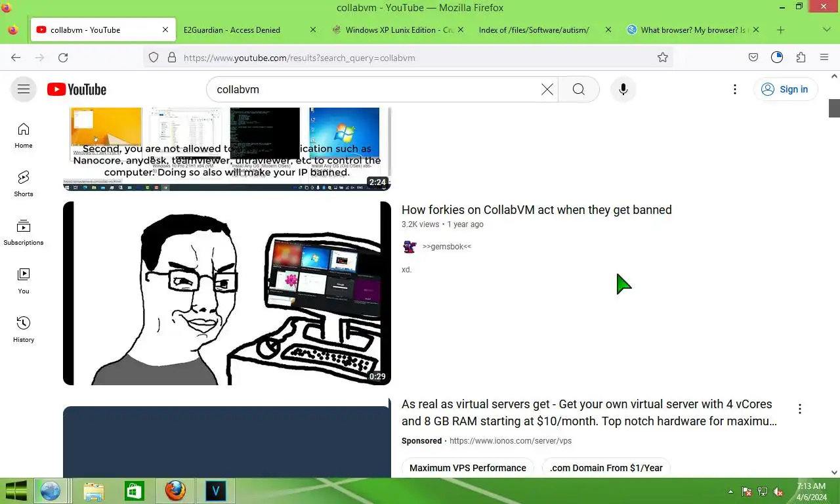
Task: Open Firefox taskbar icon
Action: 175,491
